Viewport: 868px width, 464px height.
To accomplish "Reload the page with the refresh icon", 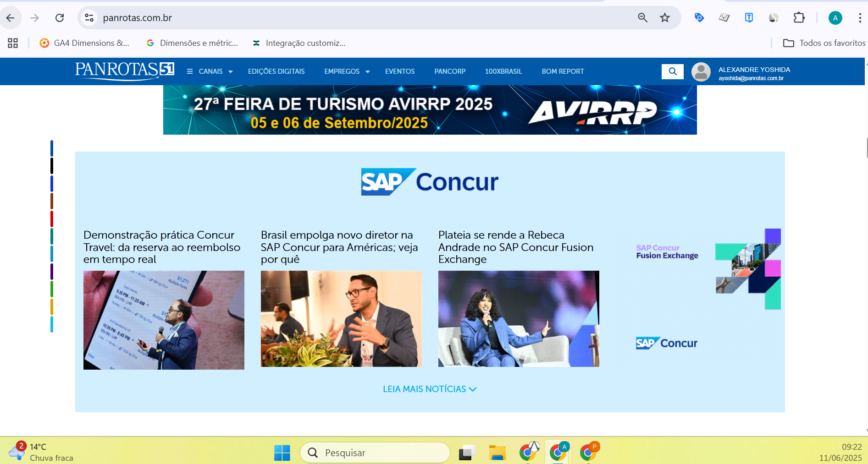I will point(60,18).
